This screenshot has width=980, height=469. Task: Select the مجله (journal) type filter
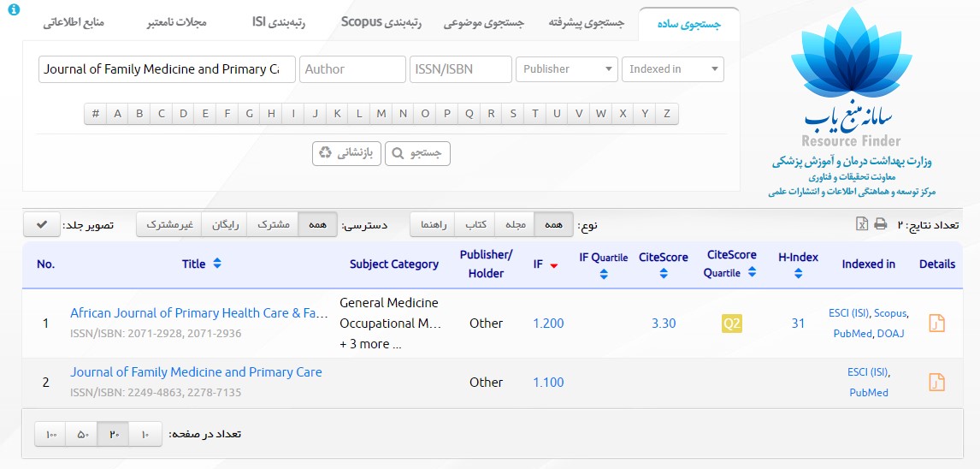pyautogui.click(x=515, y=224)
